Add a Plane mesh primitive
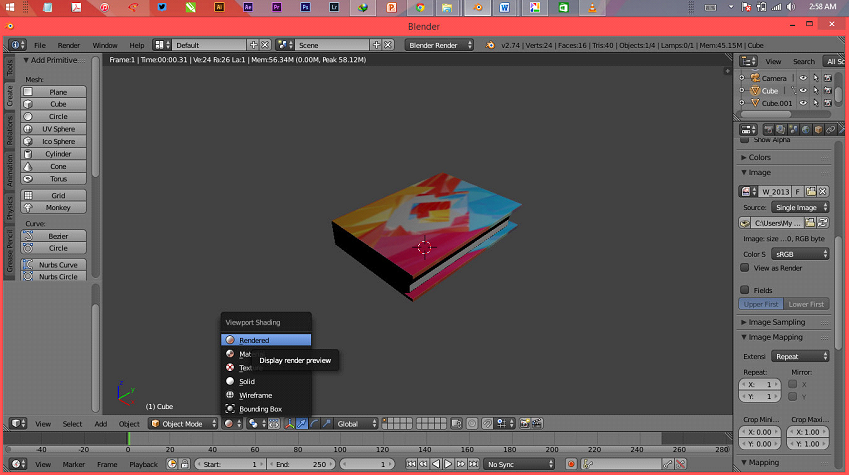The height and width of the screenshot is (475, 849). pyautogui.click(x=54, y=92)
